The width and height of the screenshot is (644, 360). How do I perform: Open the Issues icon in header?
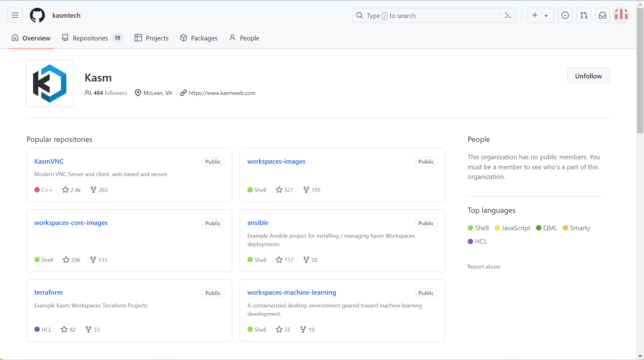[x=565, y=15]
